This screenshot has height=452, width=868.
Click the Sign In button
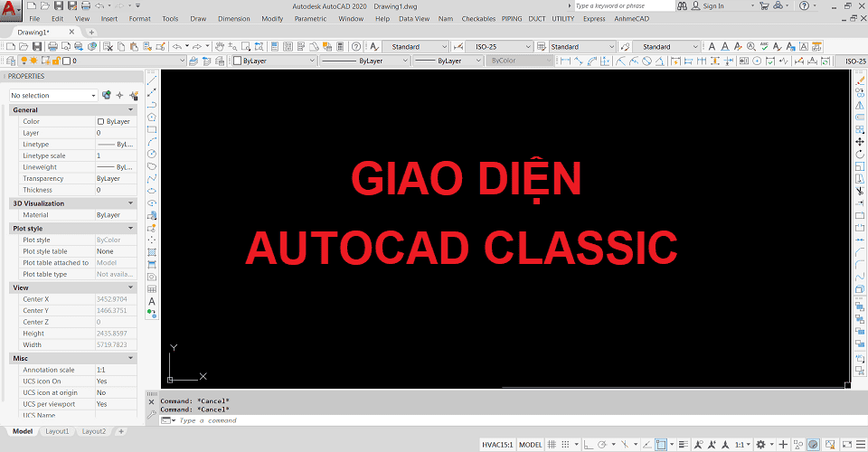(x=707, y=6)
